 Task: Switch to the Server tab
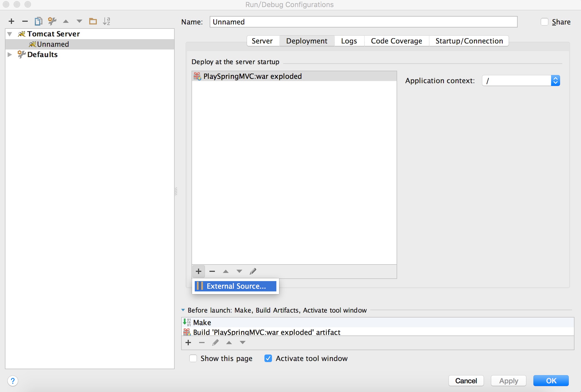point(262,41)
